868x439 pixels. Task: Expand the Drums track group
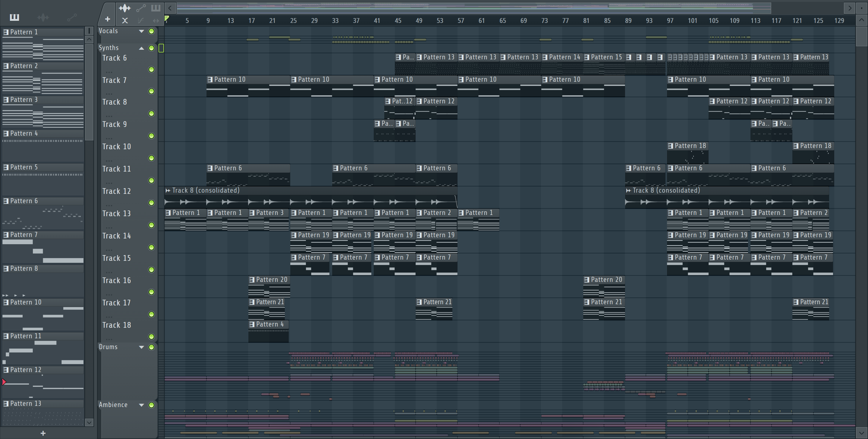(x=142, y=347)
